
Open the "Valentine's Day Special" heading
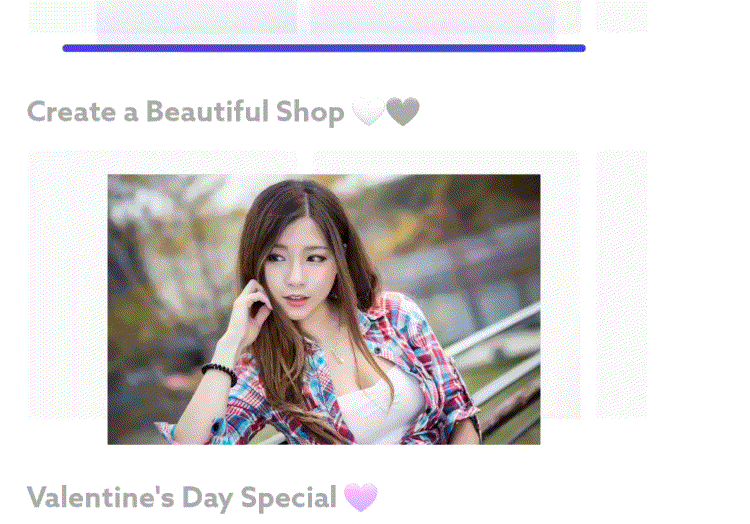coord(182,498)
